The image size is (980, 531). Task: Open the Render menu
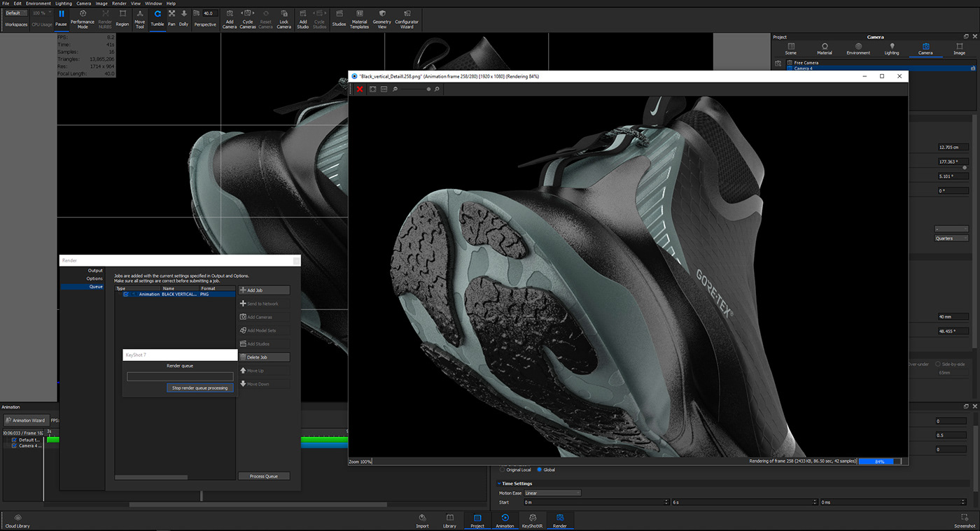(119, 3)
